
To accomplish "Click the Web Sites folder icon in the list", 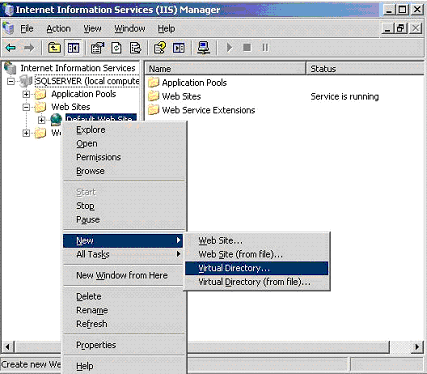I will pos(153,96).
